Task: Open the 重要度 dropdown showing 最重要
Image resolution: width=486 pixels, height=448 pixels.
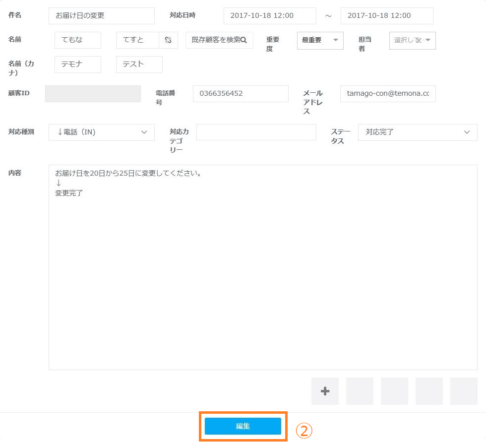Action: pos(320,40)
